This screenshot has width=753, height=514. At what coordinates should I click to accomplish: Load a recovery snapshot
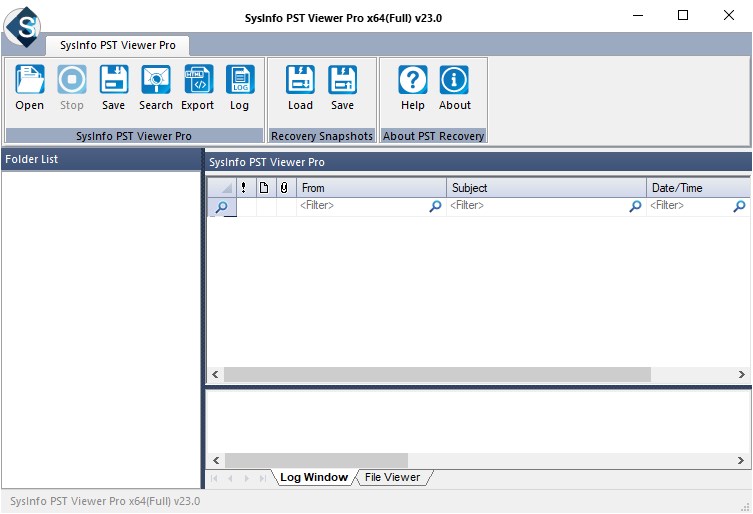tap(300, 88)
